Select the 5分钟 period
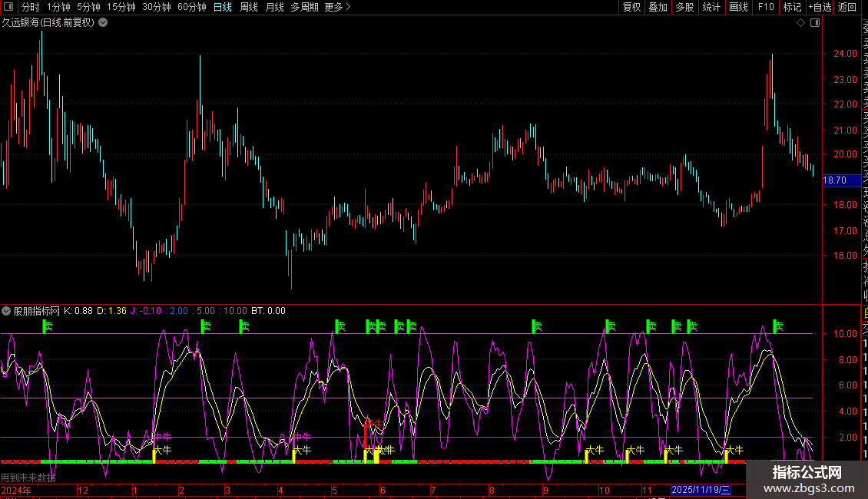Viewport: 868px width, 499px height. point(88,8)
